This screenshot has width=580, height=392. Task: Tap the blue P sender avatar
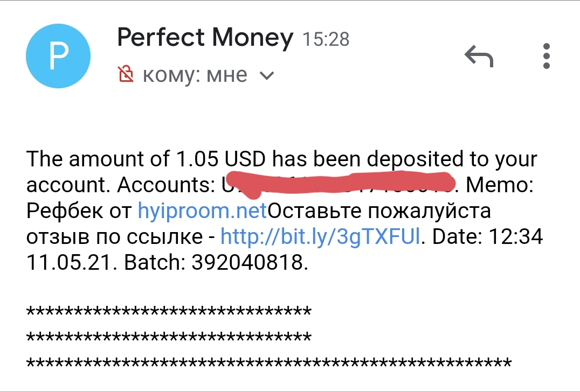pyautogui.click(x=58, y=56)
